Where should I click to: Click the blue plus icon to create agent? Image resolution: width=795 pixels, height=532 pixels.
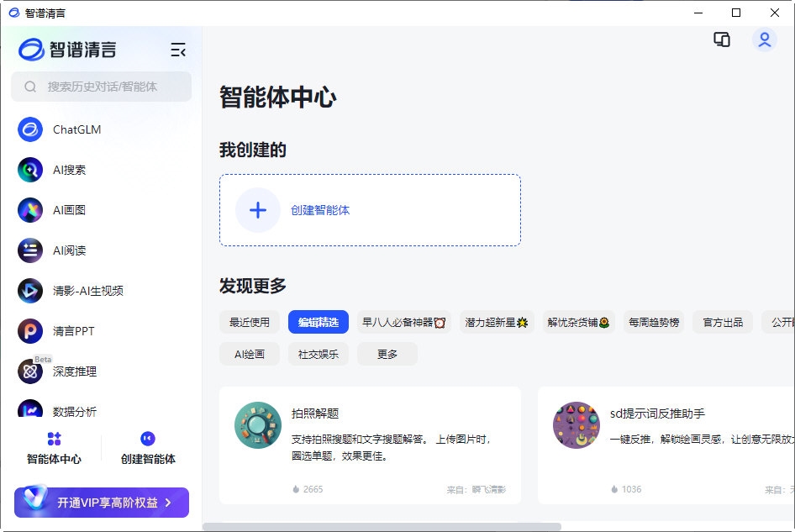point(257,210)
